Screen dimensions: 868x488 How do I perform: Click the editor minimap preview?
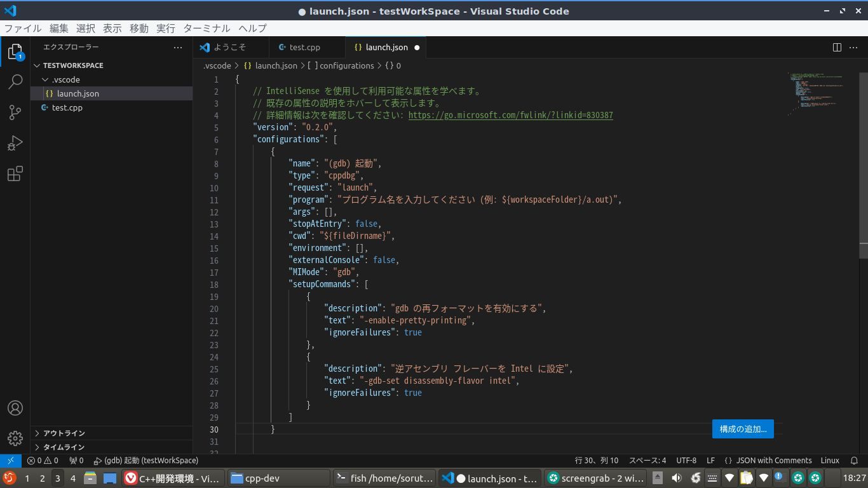point(818,94)
